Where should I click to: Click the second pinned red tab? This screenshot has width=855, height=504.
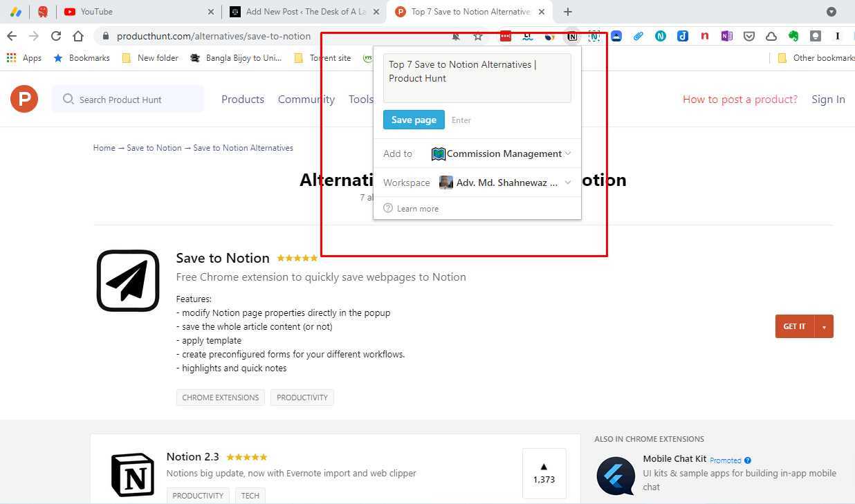(43, 12)
